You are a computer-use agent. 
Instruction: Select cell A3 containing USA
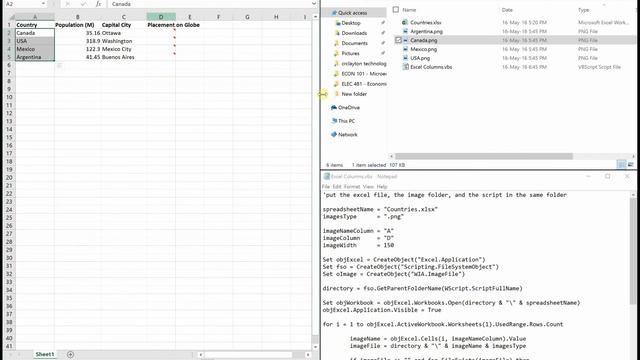tap(35, 41)
